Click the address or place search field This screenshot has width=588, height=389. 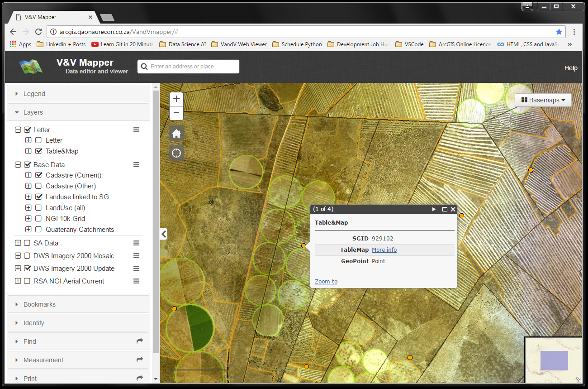188,67
